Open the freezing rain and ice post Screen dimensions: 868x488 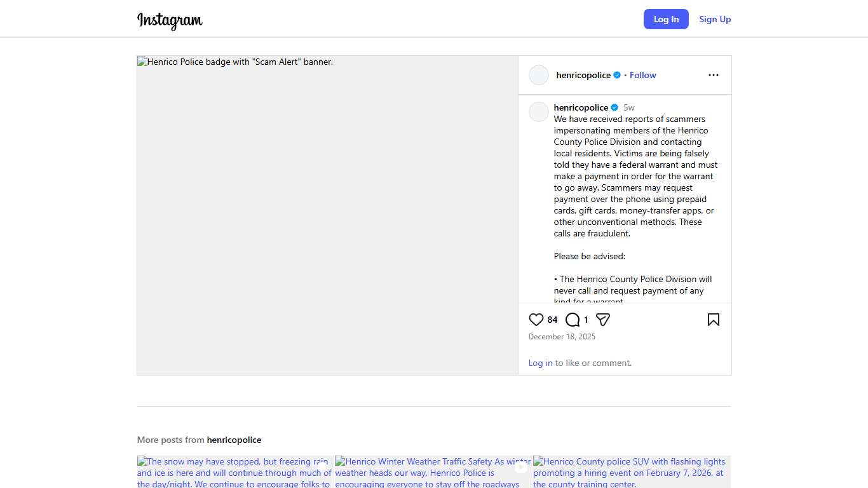(235, 472)
